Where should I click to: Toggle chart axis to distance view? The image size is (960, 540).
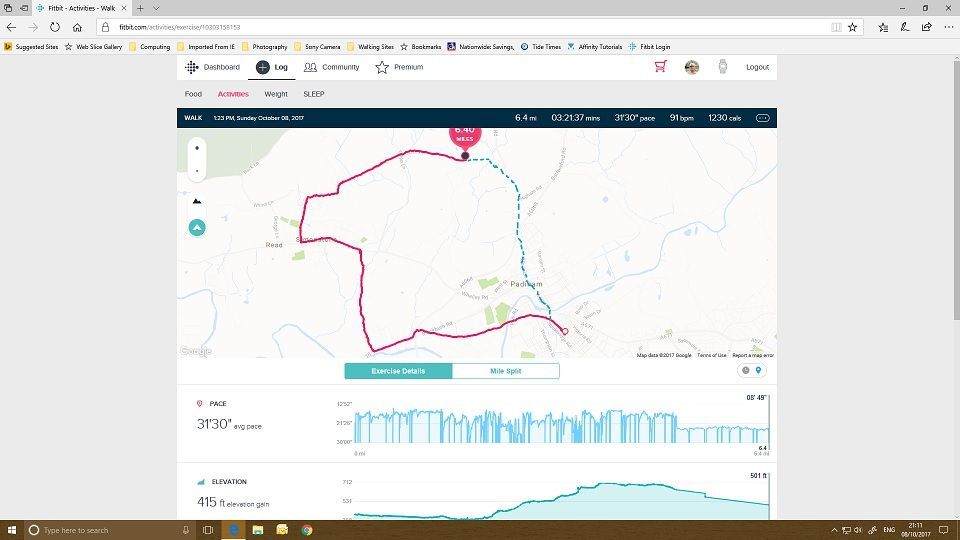pyautogui.click(x=759, y=370)
